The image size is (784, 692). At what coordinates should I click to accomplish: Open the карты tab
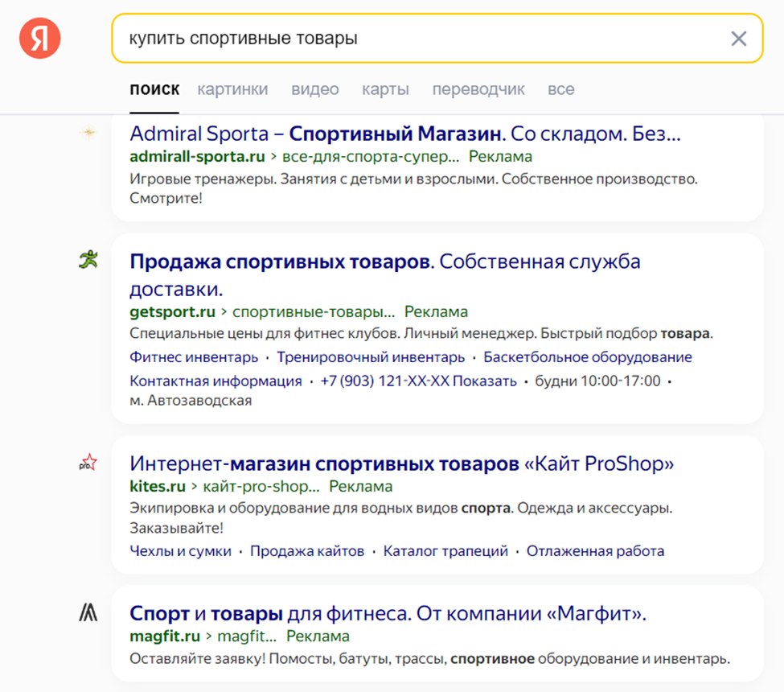pyautogui.click(x=385, y=89)
